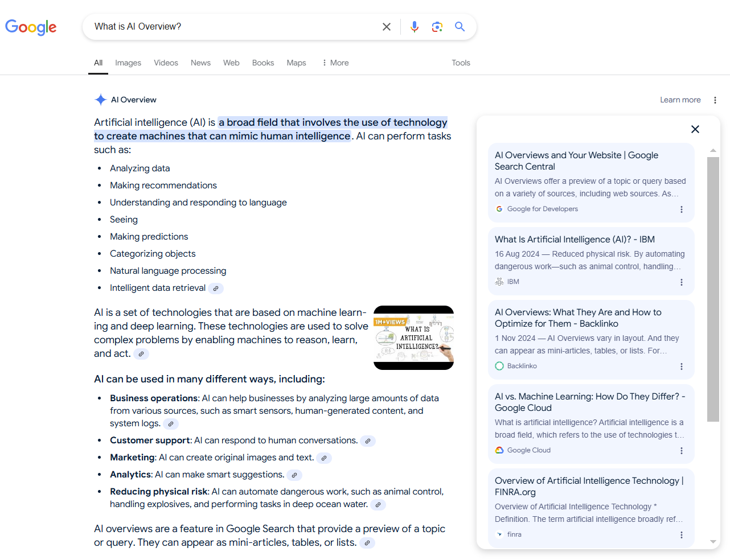The image size is (730, 560).
Task: Click the 'Business operations' bold text
Action: pyautogui.click(x=154, y=398)
